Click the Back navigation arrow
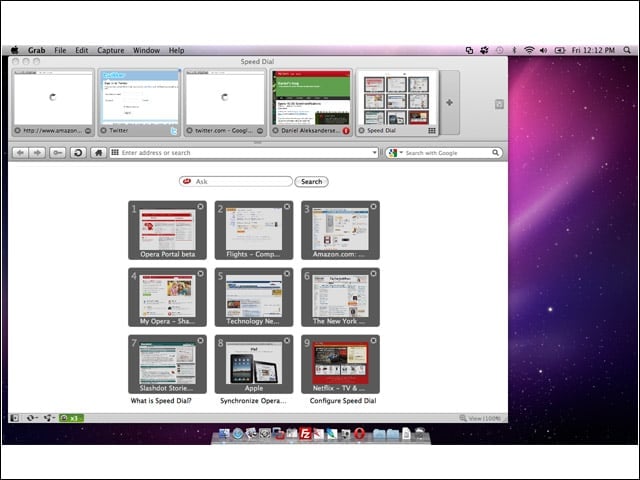The width and height of the screenshot is (640, 480). tap(20, 153)
